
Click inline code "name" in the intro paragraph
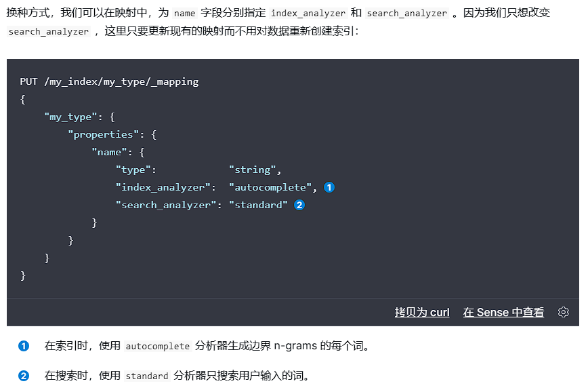[x=184, y=14]
